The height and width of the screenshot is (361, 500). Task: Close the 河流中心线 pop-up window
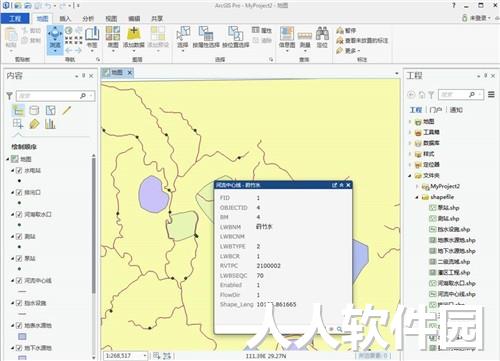coord(348,185)
